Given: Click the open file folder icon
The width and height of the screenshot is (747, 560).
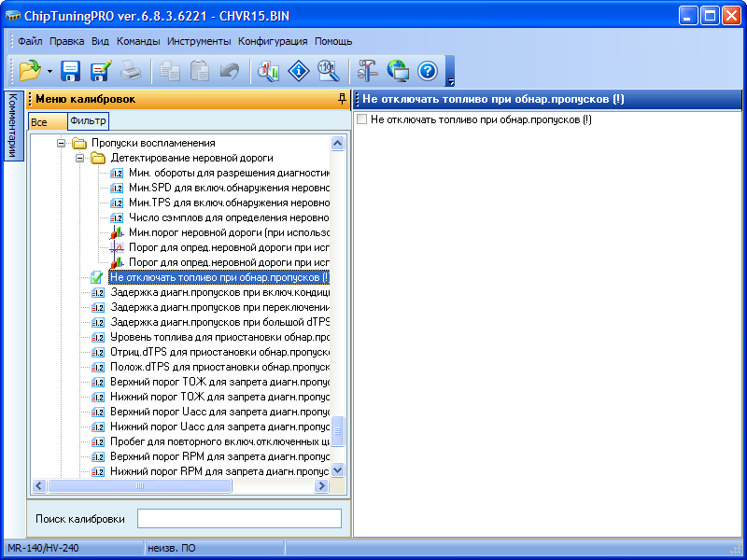Looking at the screenshot, I should 31,71.
